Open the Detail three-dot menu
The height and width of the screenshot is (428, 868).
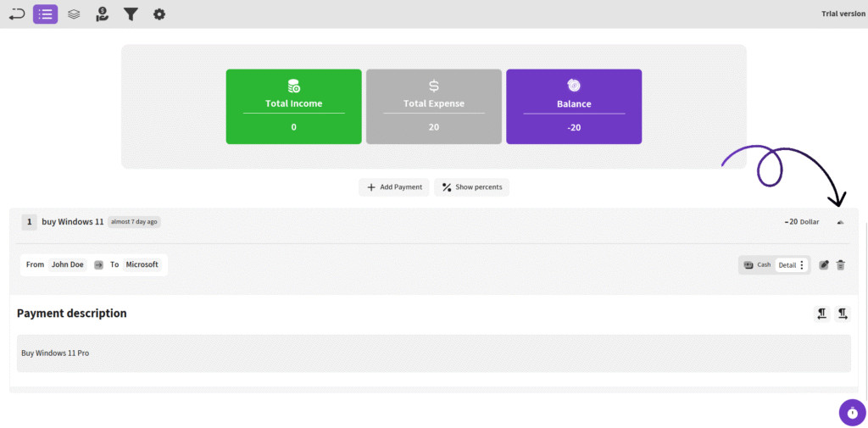pyautogui.click(x=802, y=265)
